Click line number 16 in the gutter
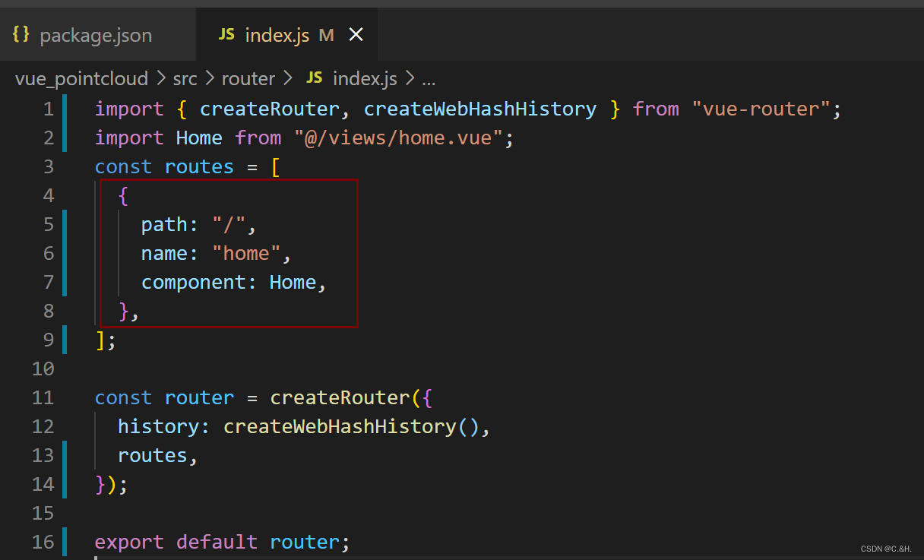 click(43, 542)
